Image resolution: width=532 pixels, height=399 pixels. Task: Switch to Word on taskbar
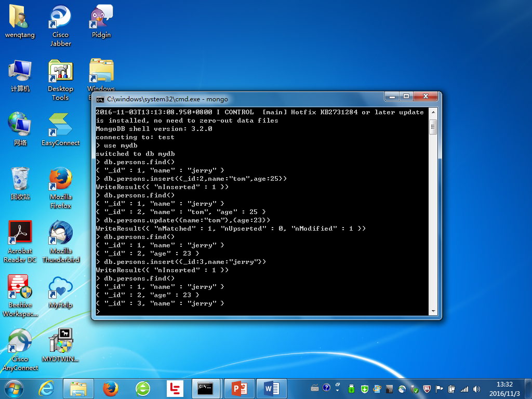click(271, 389)
